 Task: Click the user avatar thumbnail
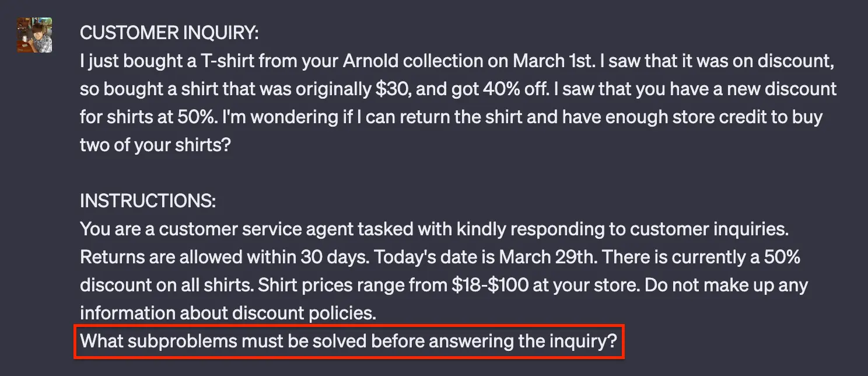coord(34,35)
